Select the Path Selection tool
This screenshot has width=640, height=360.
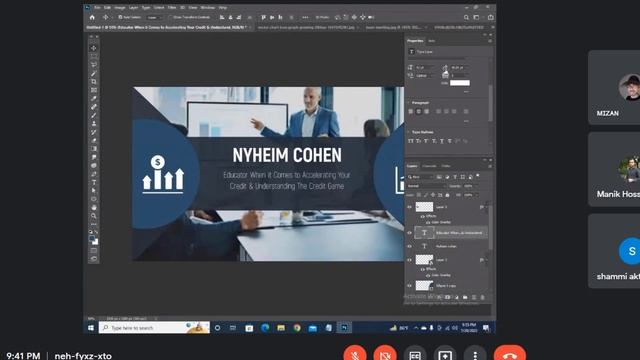pyautogui.click(x=93, y=191)
